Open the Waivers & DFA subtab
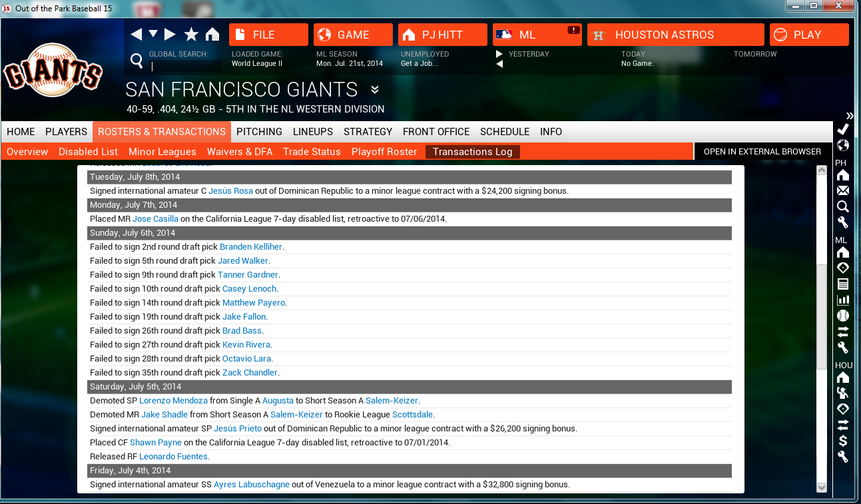Screen dimensions: 861x504 tap(240, 152)
